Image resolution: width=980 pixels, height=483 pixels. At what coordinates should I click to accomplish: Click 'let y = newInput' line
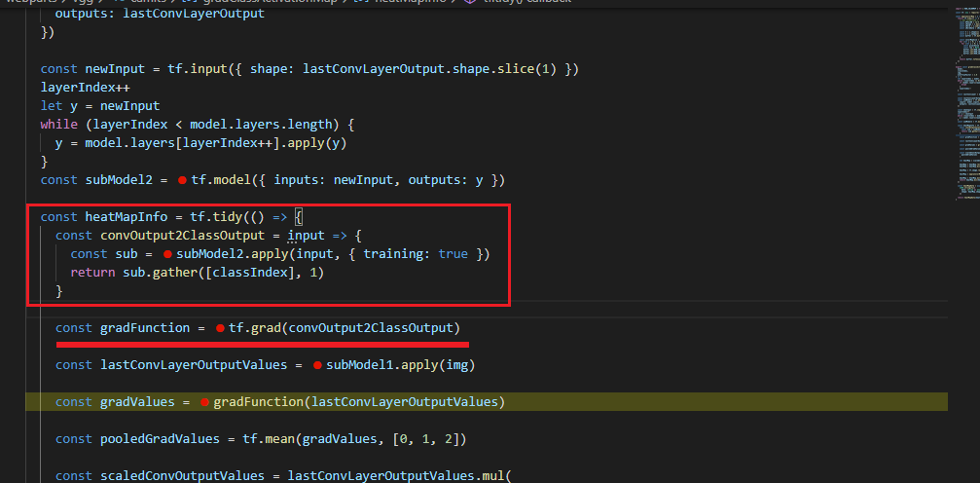(x=100, y=106)
